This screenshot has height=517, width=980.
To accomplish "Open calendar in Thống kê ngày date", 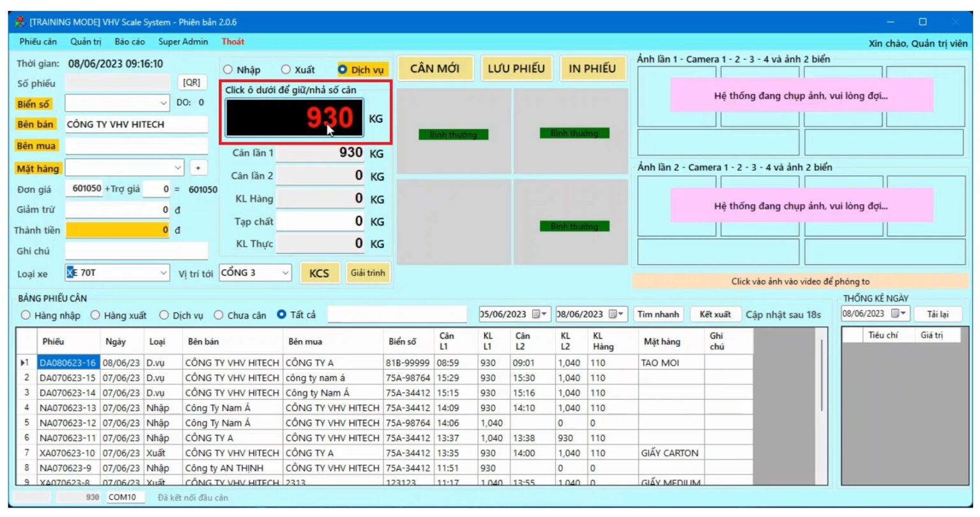I will point(899,314).
